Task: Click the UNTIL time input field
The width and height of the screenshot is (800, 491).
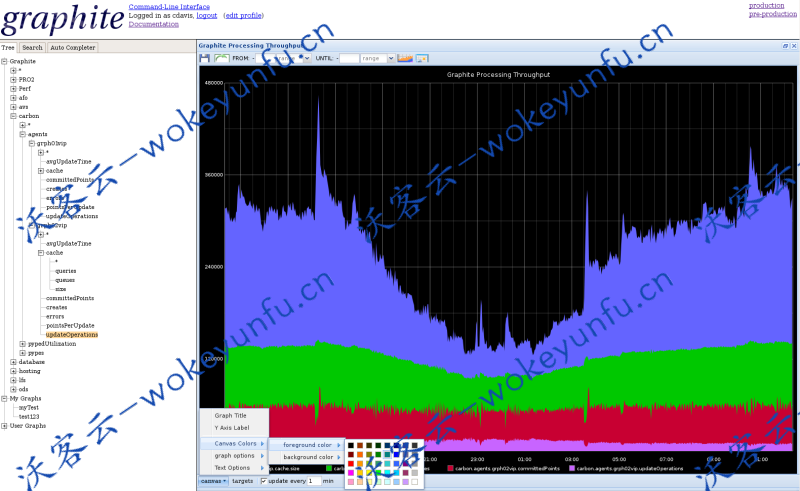Action: (x=349, y=58)
